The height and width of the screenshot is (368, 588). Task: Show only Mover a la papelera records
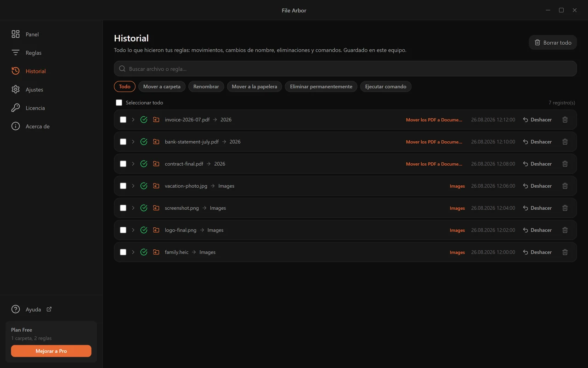[x=254, y=86]
